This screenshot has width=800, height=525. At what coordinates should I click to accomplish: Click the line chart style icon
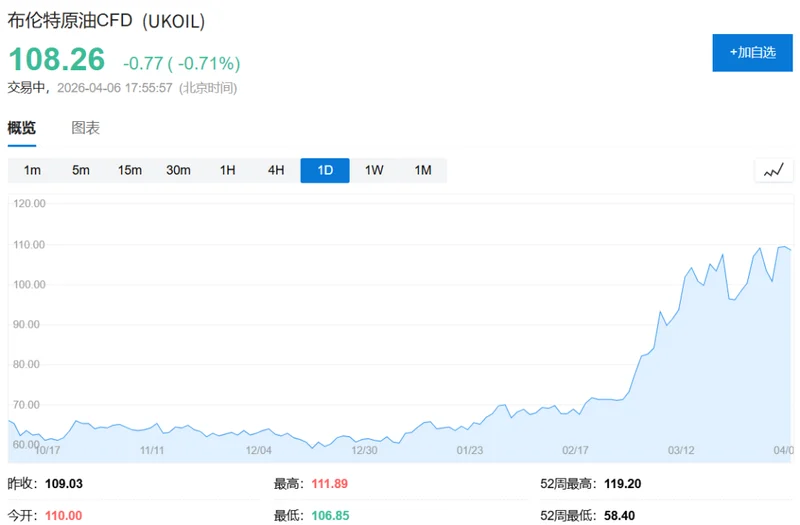(x=773, y=170)
